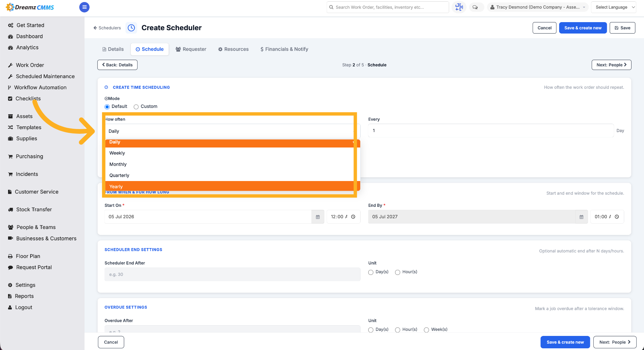Switch to Schedule tab
The image size is (644, 350).
150,49
